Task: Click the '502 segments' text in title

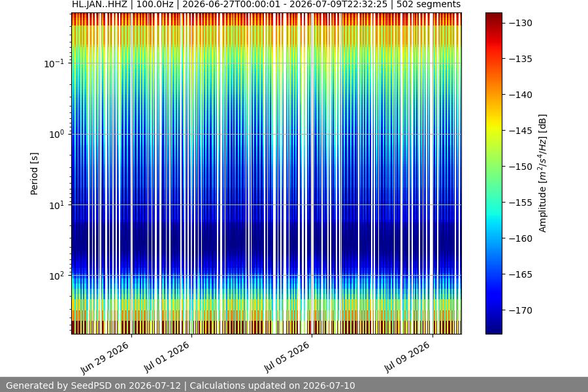Action: tap(428, 5)
